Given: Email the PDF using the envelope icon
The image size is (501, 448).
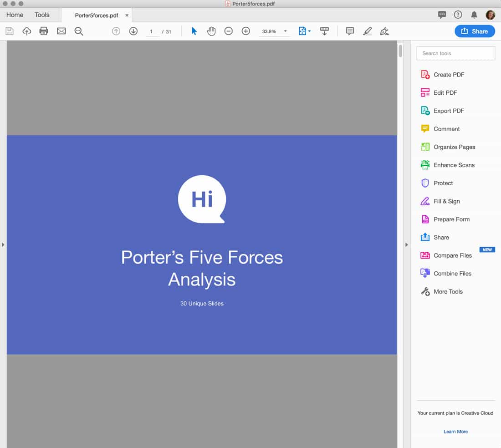Looking at the screenshot, I should coord(61,31).
